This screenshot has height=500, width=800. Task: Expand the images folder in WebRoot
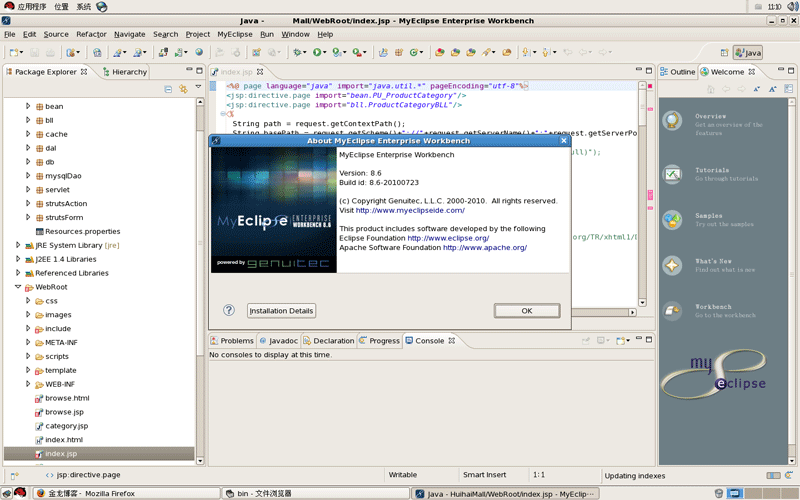pyautogui.click(x=28, y=314)
